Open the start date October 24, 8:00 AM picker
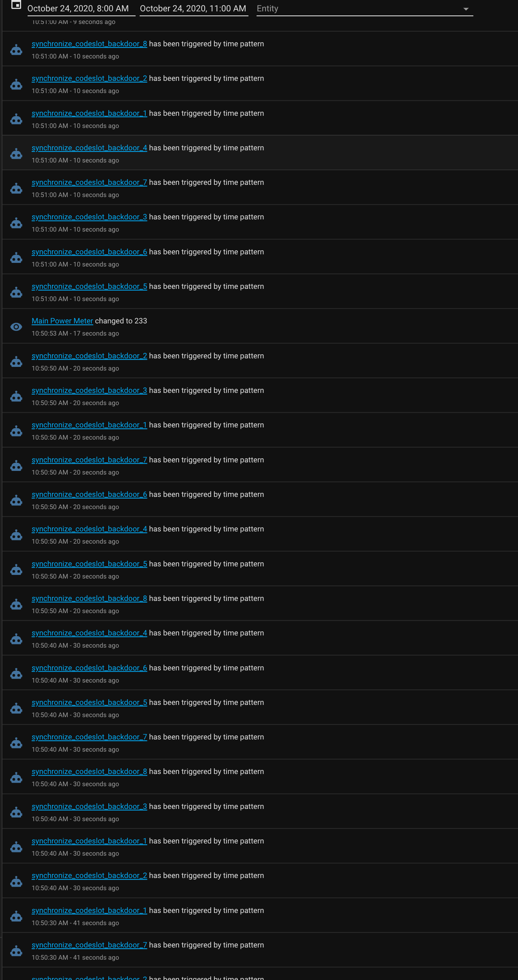 81,9
